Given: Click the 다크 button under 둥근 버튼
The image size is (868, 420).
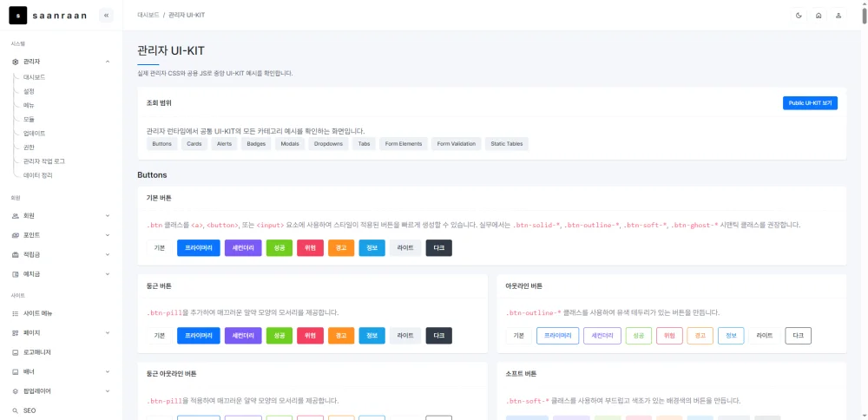Looking at the screenshot, I should click(439, 336).
